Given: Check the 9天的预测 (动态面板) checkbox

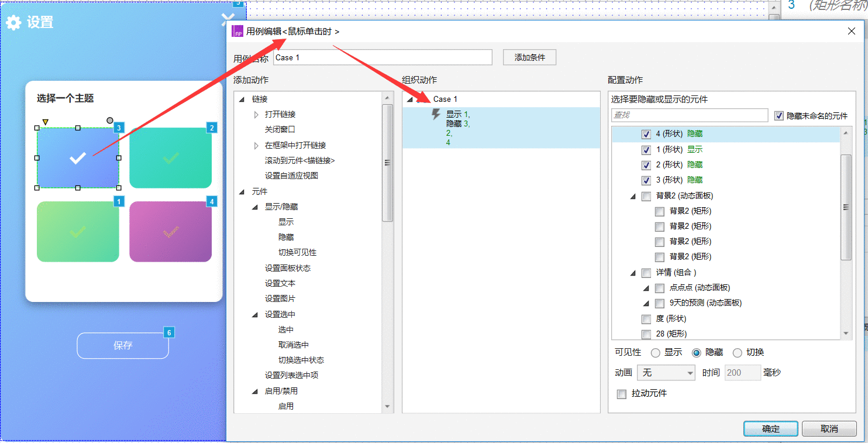Looking at the screenshot, I should [x=660, y=303].
